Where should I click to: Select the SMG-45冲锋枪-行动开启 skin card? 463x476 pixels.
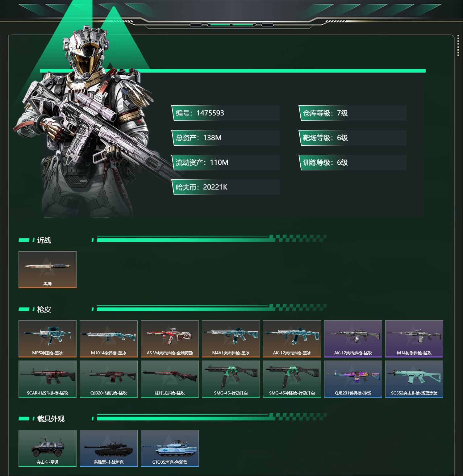(292, 379)
